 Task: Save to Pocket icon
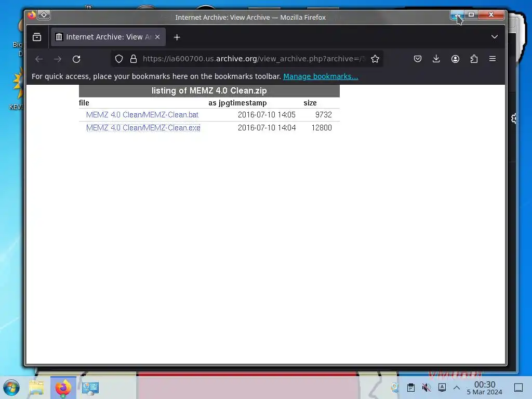click(418, 59)
